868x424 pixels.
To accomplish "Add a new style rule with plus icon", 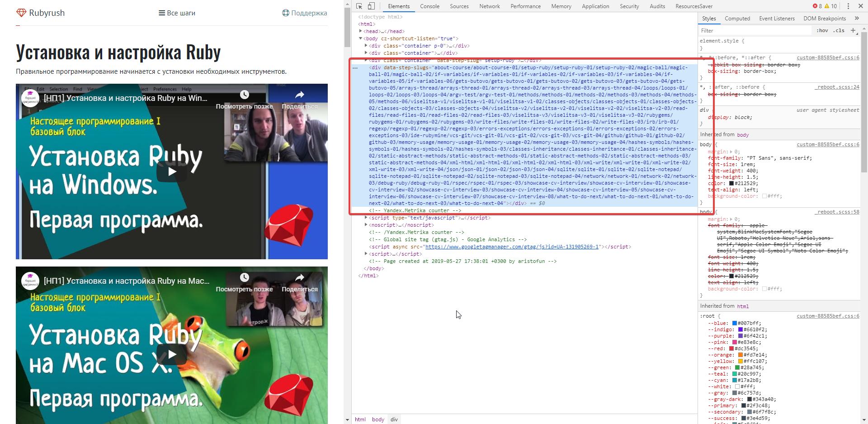I will click(853, 30).
